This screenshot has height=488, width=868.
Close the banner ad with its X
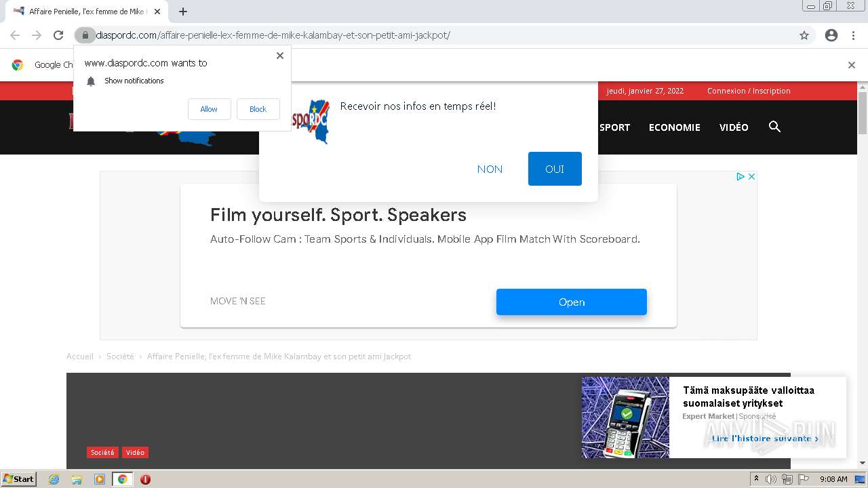(x=751, y=176)
